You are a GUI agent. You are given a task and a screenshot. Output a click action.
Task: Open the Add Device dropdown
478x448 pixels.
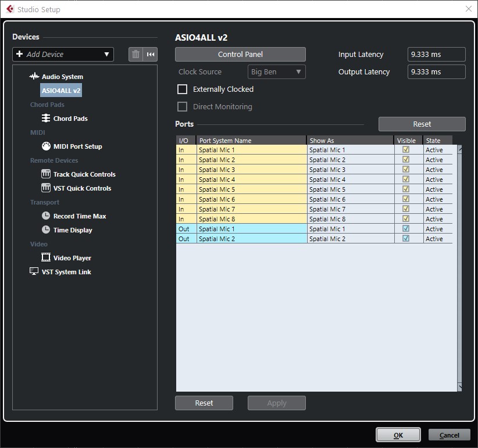[x=62, y=54]
